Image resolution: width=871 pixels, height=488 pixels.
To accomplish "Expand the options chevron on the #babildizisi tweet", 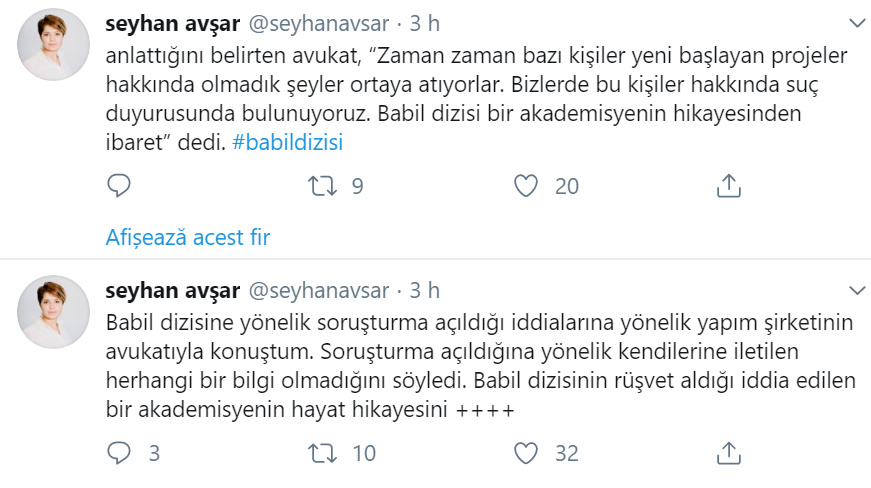I will pos(856,22).
